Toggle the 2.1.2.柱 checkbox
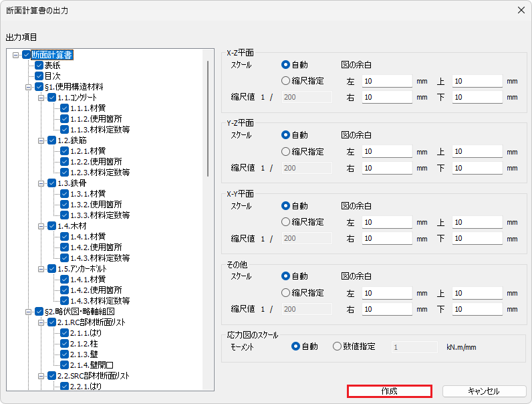 coord(64,344)
